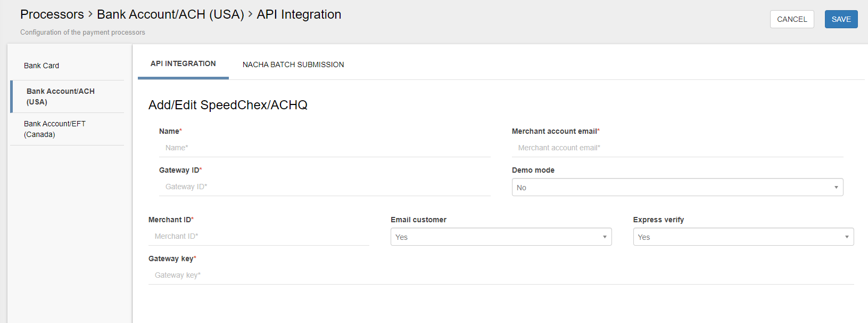Select Bank Account/ACH (USA) sidebar item
This screenshot has height=323, width=868.
point(67,96)
